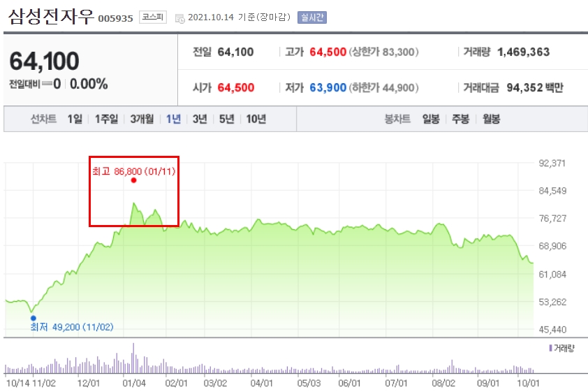The width and height of the screenshot is (588, 392).
Task: Click the 거래량 legend on volume chart
Action: coord(561,349)
